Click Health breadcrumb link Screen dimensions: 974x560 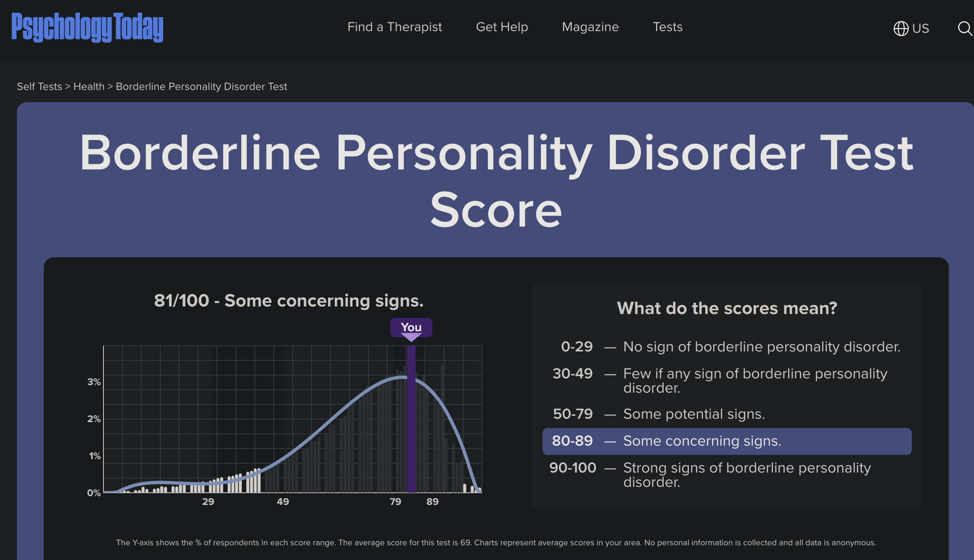[x=89, y=87]
